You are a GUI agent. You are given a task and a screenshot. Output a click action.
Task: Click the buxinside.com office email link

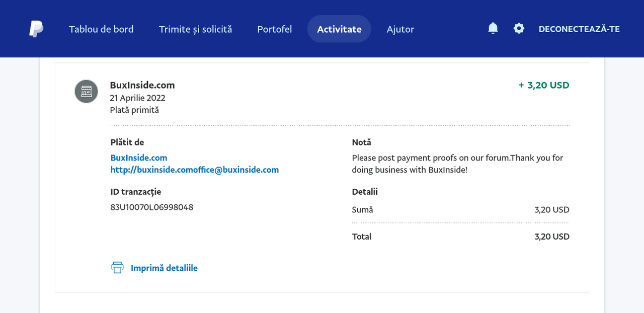click(x=195, y=170)
